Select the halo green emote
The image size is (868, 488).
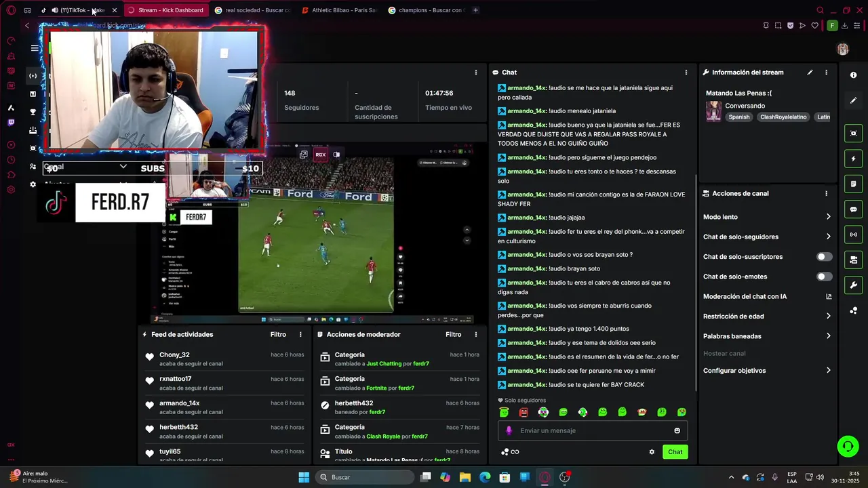tap(504, 412)
